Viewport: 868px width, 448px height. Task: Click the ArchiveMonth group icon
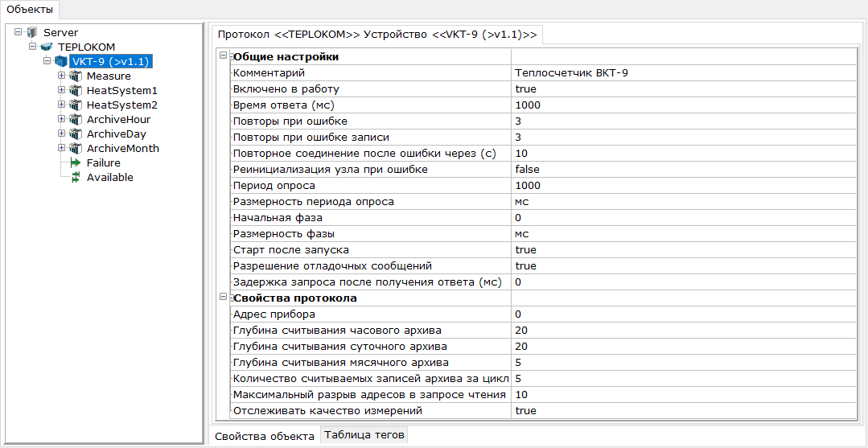point(76,149)
